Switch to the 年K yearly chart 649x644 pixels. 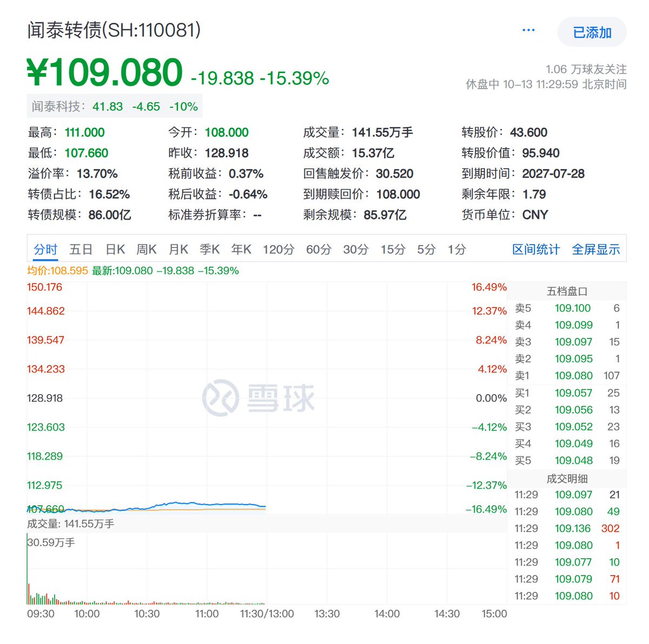[x=241, y=249]
